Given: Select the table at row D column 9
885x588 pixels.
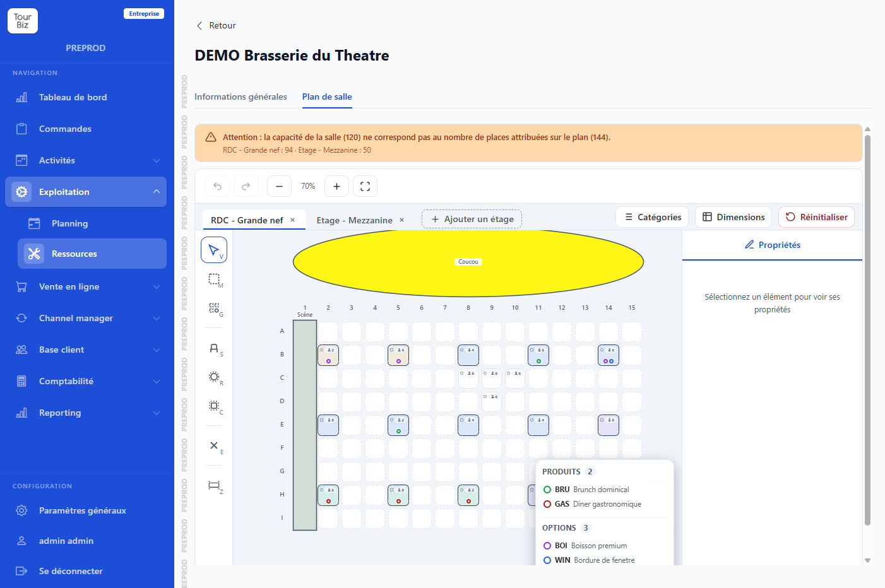Looking at the screenshot, I should (492, 402).
